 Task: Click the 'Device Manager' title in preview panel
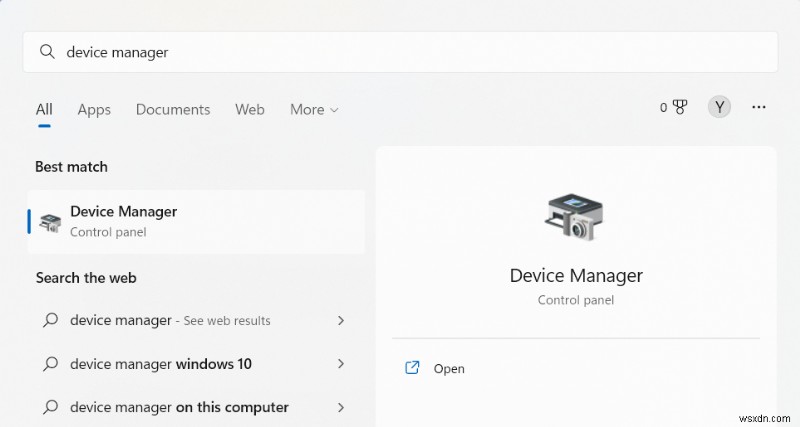coord(576,275)
